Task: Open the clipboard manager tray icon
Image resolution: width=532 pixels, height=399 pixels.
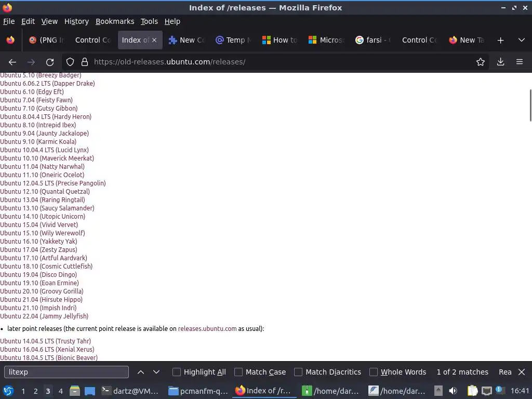Action: (x=472, y=391)
